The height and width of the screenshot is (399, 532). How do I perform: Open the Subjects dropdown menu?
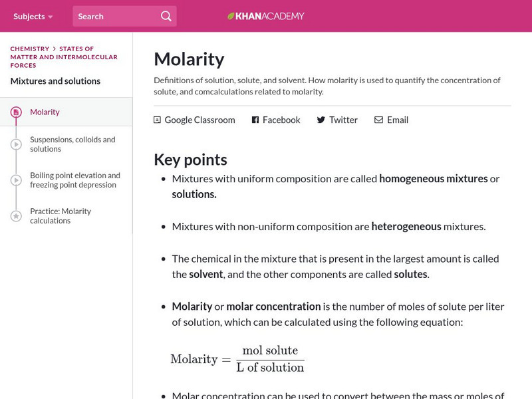pos(33,16)
